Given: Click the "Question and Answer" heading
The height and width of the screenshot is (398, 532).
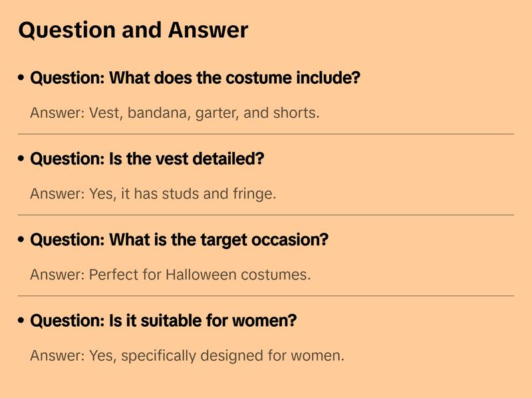Looking at the screenshot, I should coord(133,30).
